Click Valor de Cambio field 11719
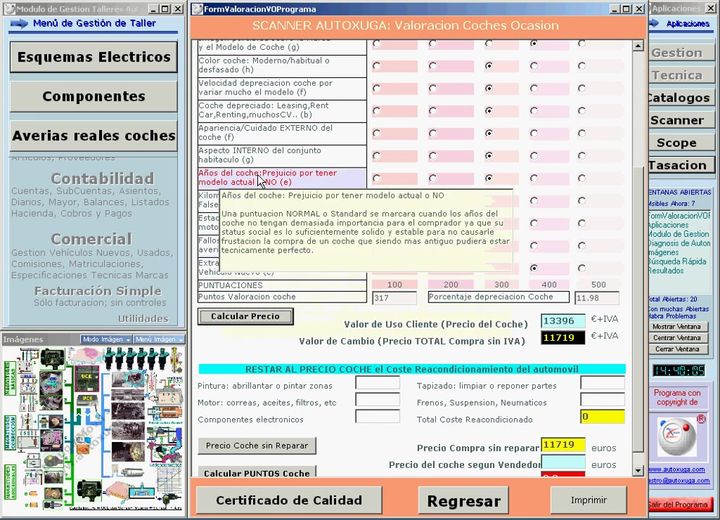The width and height of the screenshot is (720, 520). pos(563,338)
